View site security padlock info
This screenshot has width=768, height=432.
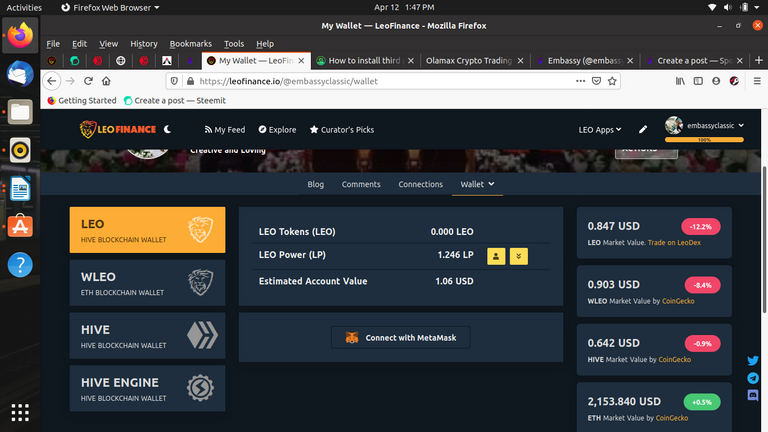tap(190, 81)
